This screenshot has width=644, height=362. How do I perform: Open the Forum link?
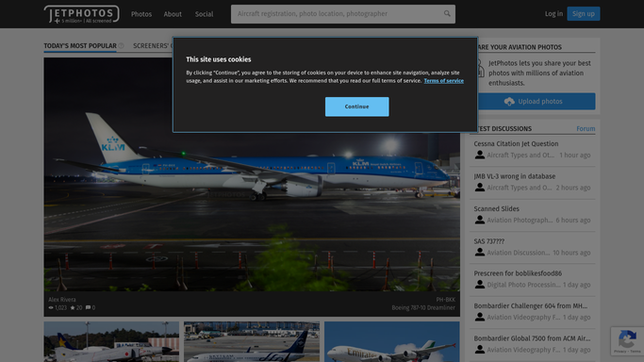pyautogui.click(x=586, y=129)
